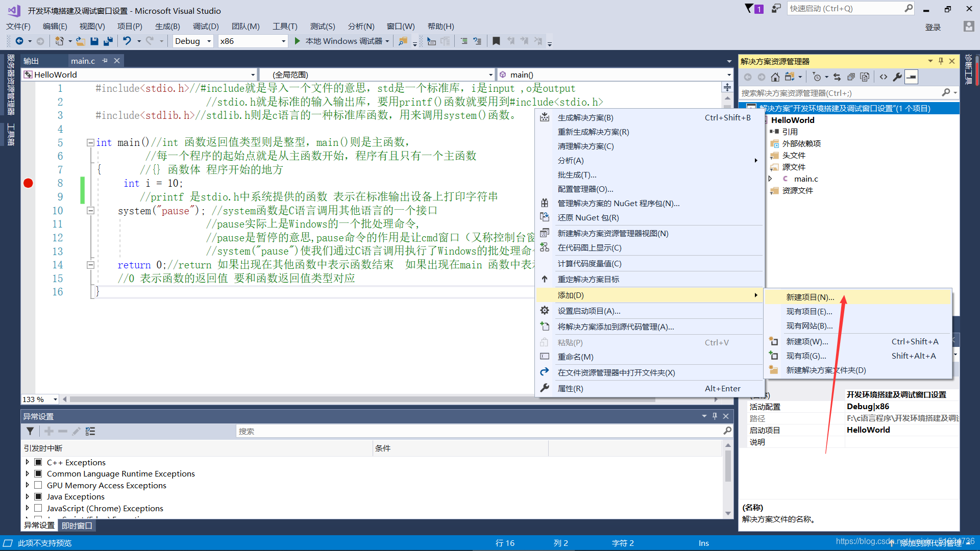Open the x86 platform dropdown

tap(253, 41)
